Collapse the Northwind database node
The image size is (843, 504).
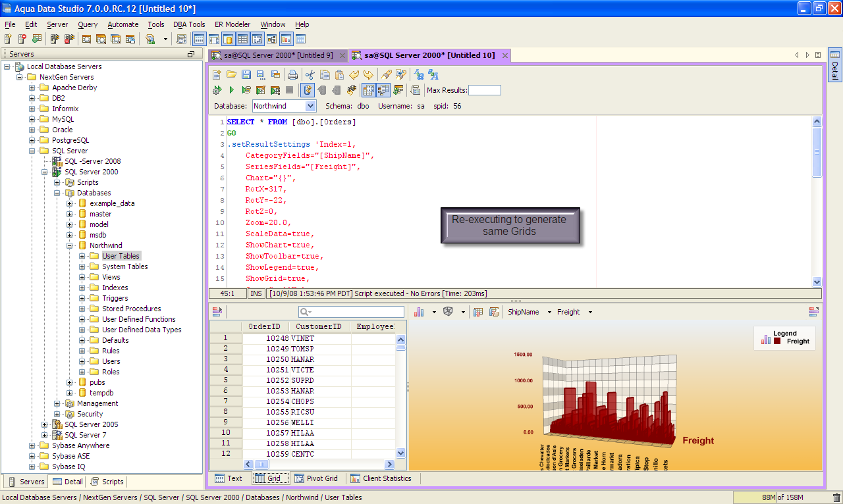click(x=70, y=245)
